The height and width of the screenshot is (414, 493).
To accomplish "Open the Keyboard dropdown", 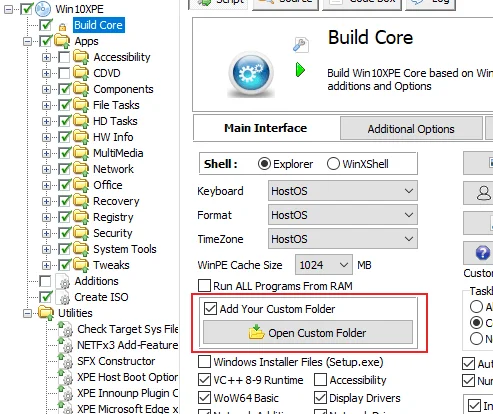I will click(343, 191).
